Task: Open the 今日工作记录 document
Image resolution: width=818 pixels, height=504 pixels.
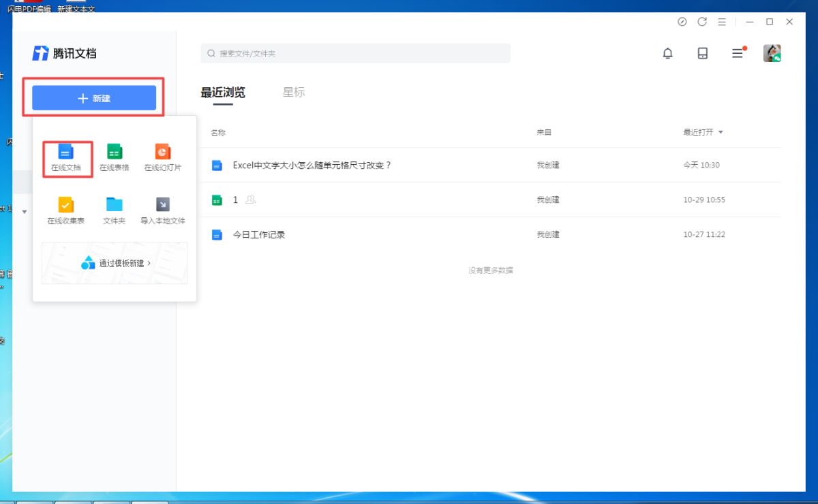Action: click(259, 235)
